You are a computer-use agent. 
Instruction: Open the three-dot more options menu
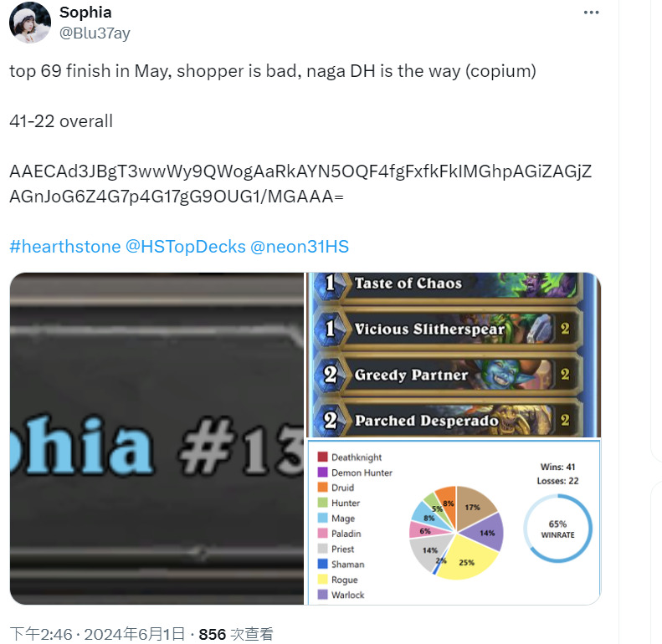pyautogui.click(x=591, y=13)
